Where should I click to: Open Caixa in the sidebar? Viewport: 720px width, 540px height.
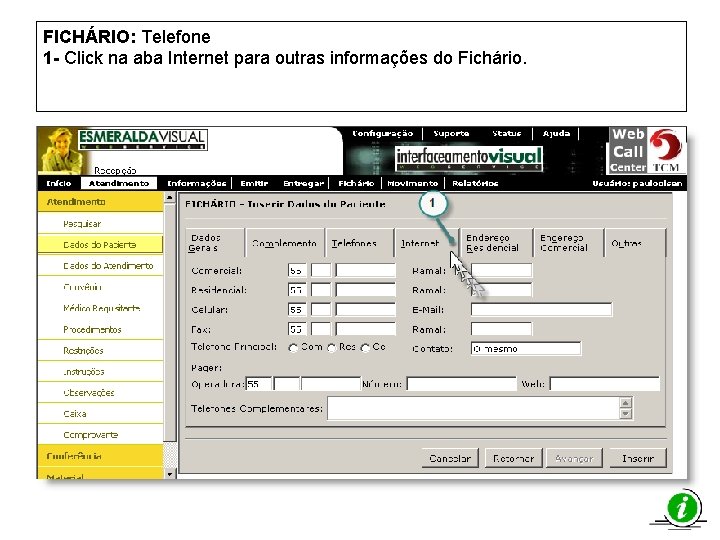click(x=100, y=414)
